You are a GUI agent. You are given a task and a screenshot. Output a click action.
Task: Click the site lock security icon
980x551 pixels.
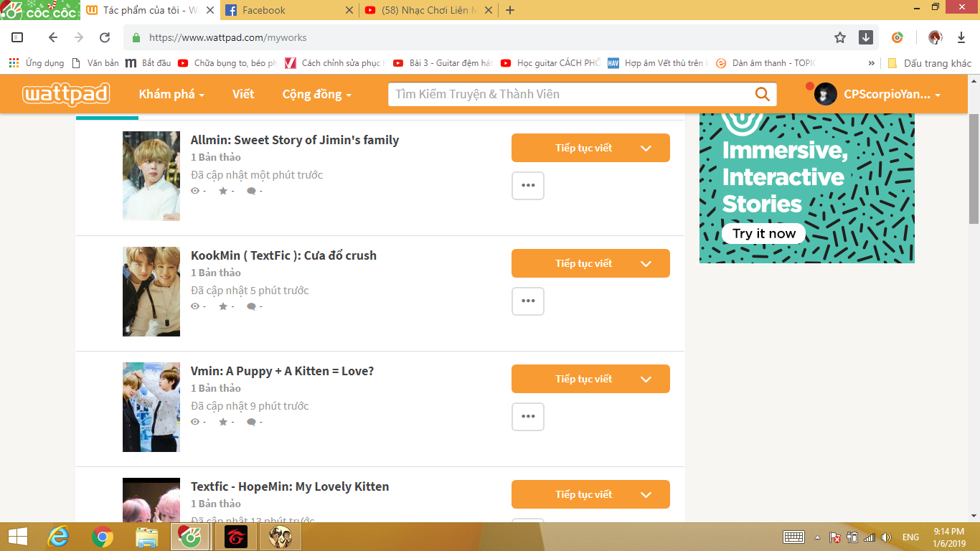136,37
